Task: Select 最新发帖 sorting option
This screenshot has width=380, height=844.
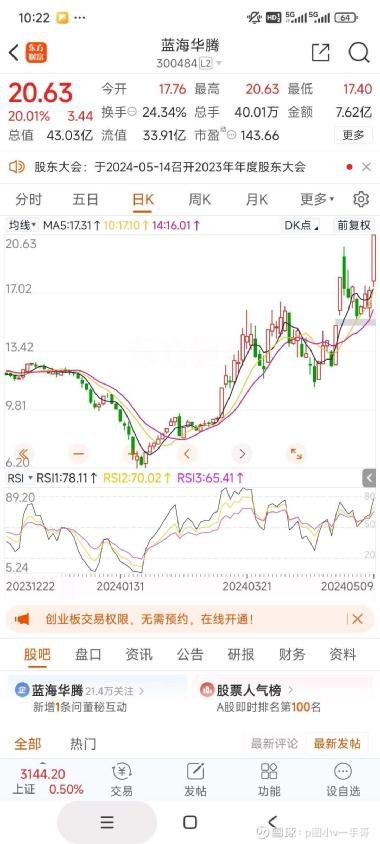Action: point(337,744)
